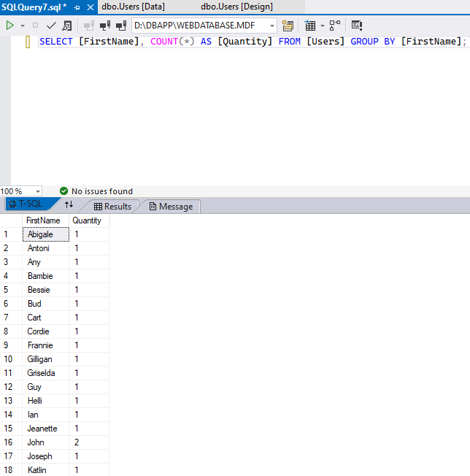Click row header number 10

pos(11,359)
